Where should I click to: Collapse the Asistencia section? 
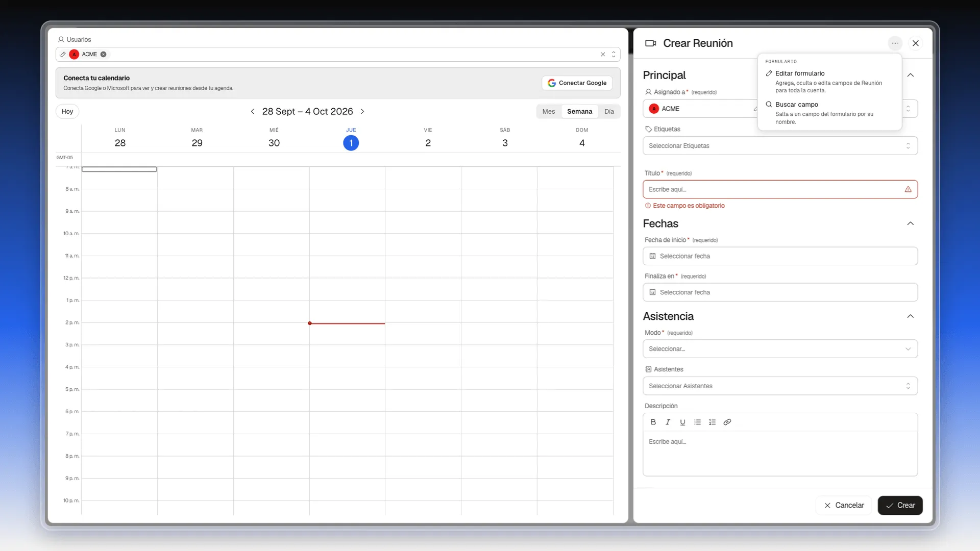(x=910, y=316)
